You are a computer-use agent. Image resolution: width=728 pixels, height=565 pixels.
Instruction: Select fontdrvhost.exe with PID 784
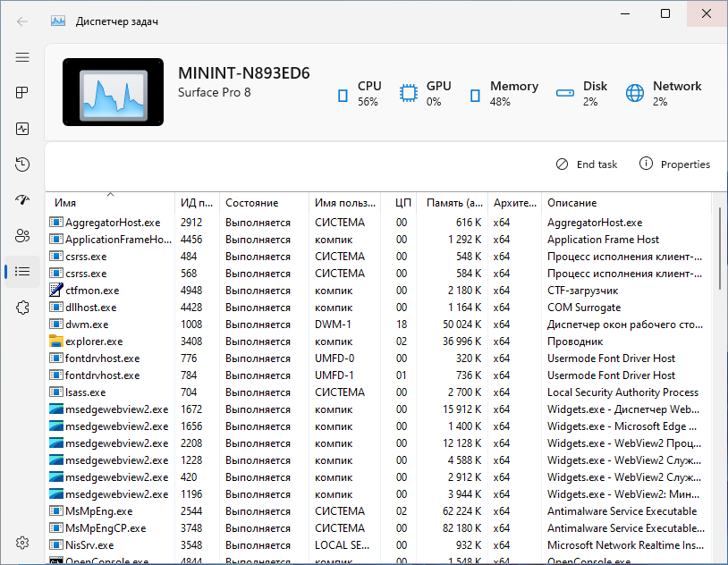378,375
